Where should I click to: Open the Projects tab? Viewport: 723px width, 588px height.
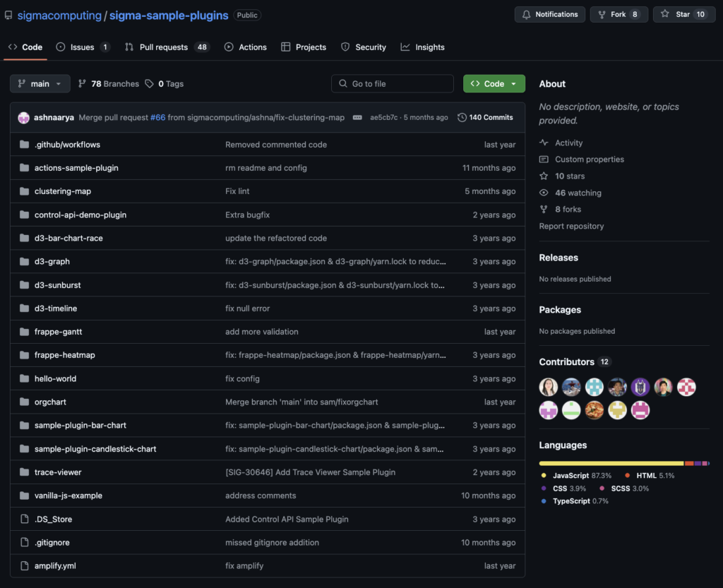(304, 47)
